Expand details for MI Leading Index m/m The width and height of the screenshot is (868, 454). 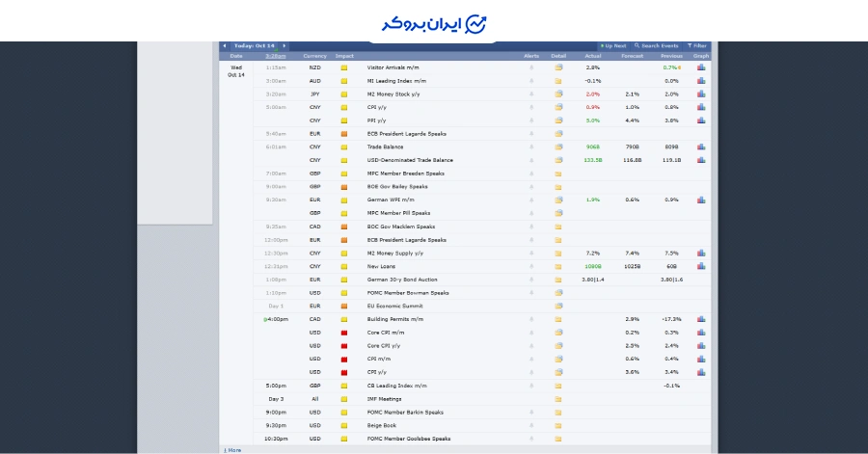pyautogui.click(x=558, y=81)
